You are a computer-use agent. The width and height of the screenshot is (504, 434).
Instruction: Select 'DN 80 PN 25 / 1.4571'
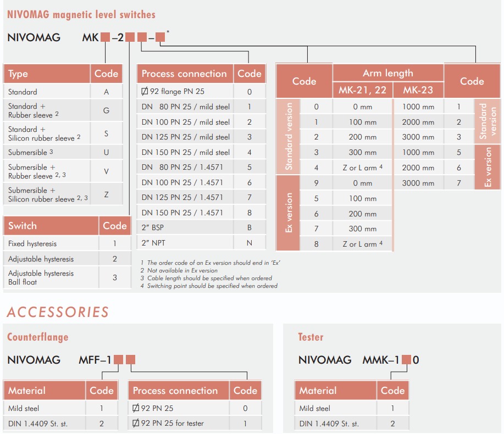click(x=201, y=167)
